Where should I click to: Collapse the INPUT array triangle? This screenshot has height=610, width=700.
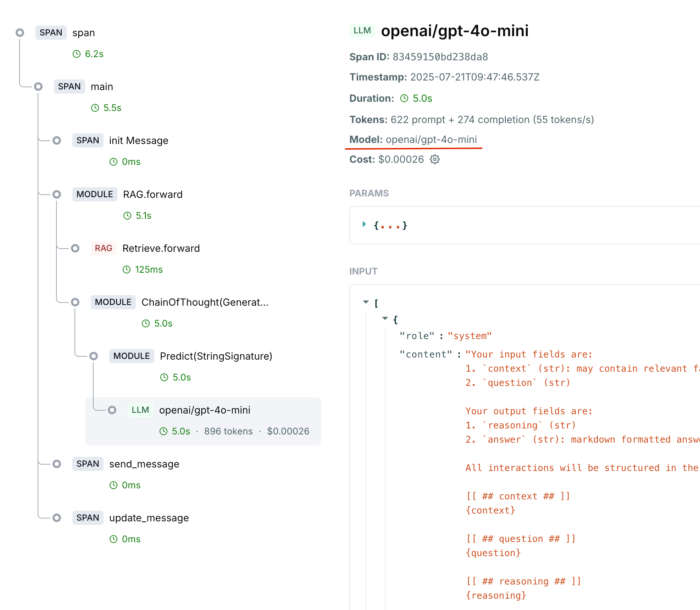pos(366,302)
